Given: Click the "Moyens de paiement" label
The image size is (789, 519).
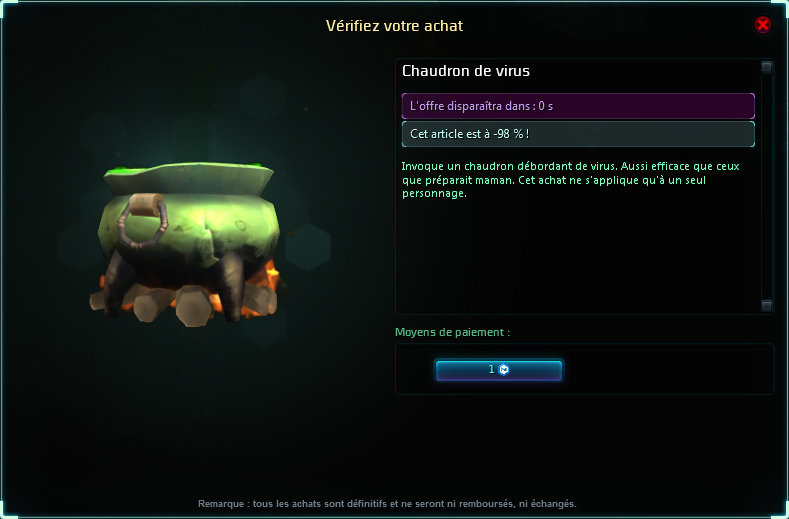Looking at the screenshot, I should [452, 332].
